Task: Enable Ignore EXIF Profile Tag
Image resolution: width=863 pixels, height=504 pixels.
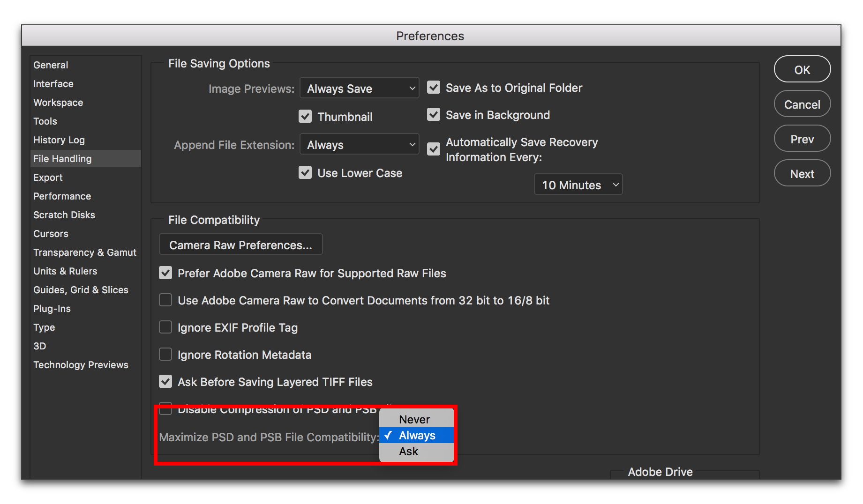Action: tap(165, 327)
